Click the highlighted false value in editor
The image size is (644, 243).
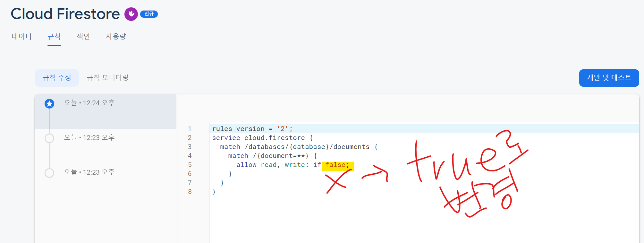tap(335, 165)
